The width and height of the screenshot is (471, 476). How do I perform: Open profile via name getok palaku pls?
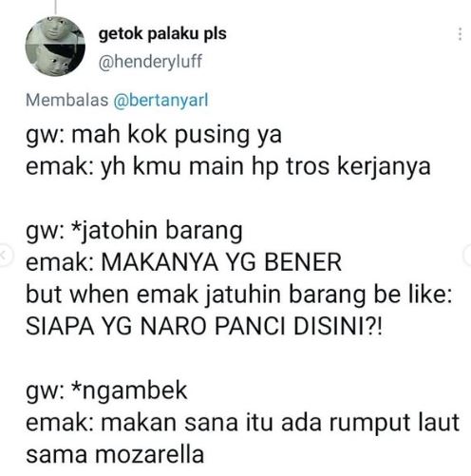162,33
